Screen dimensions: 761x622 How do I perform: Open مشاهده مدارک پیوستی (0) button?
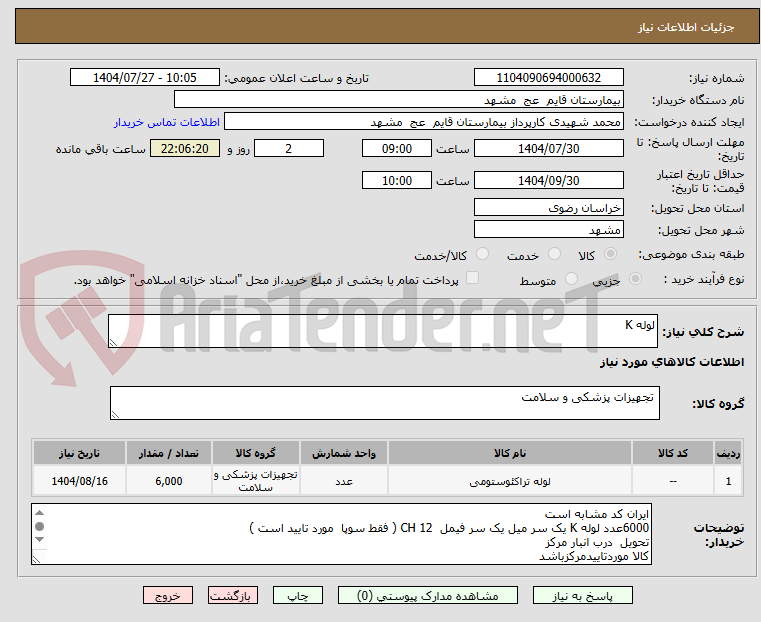point(428,595)
